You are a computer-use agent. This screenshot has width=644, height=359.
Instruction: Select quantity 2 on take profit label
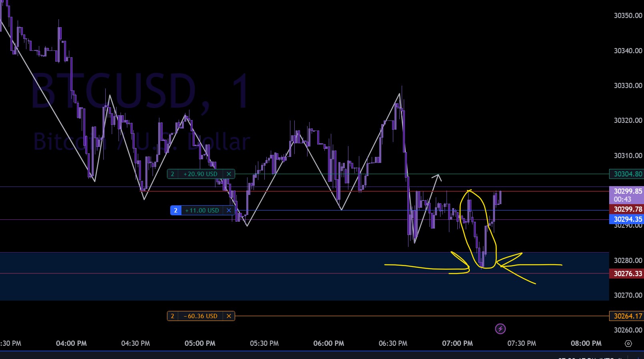point(173,174)
